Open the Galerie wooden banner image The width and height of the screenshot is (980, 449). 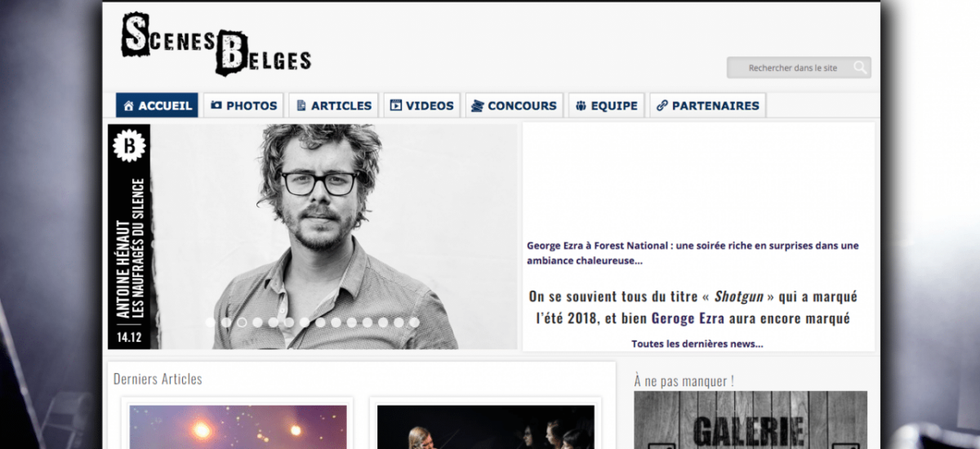click(x=751, y=420)
